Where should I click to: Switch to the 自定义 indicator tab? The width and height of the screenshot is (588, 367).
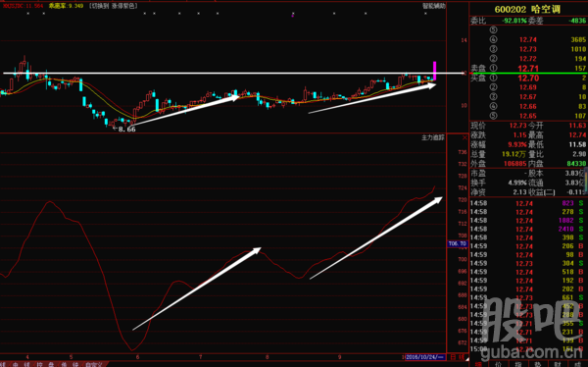pyautogui.click(x=94, y=364)
